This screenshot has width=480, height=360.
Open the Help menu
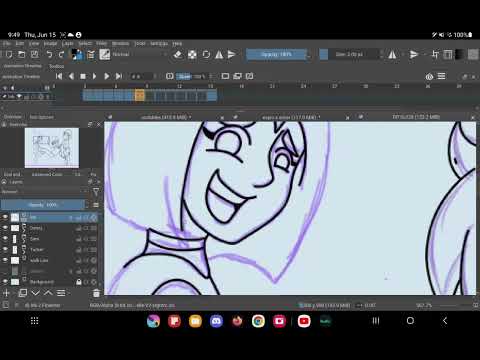click(x=177, y=43)
